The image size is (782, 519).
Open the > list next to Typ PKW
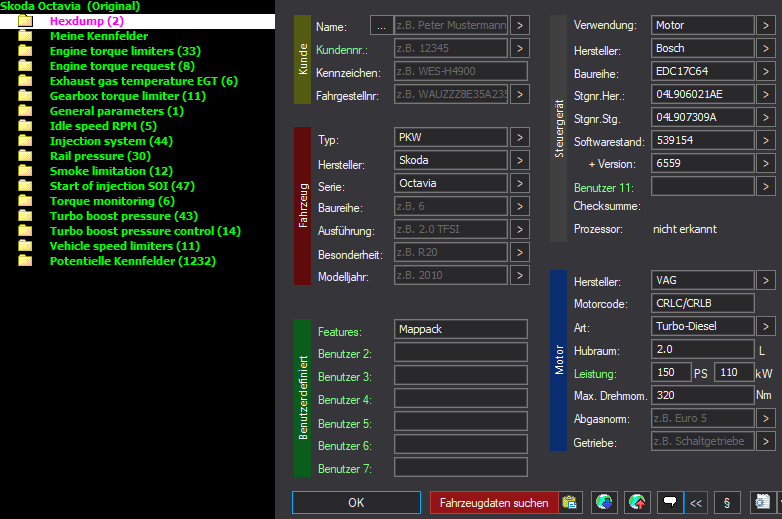tap(520, 137)
